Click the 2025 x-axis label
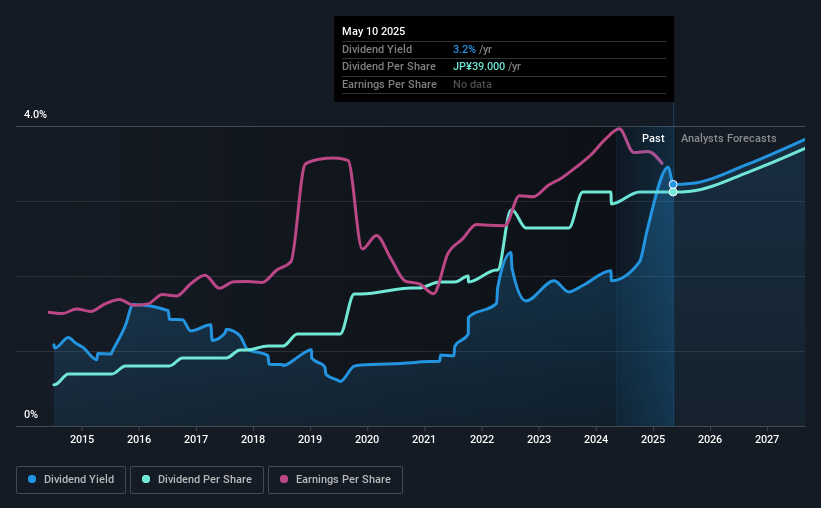This screenshot has height=508, width=821. pyautogui.click(x=653, y=439)
